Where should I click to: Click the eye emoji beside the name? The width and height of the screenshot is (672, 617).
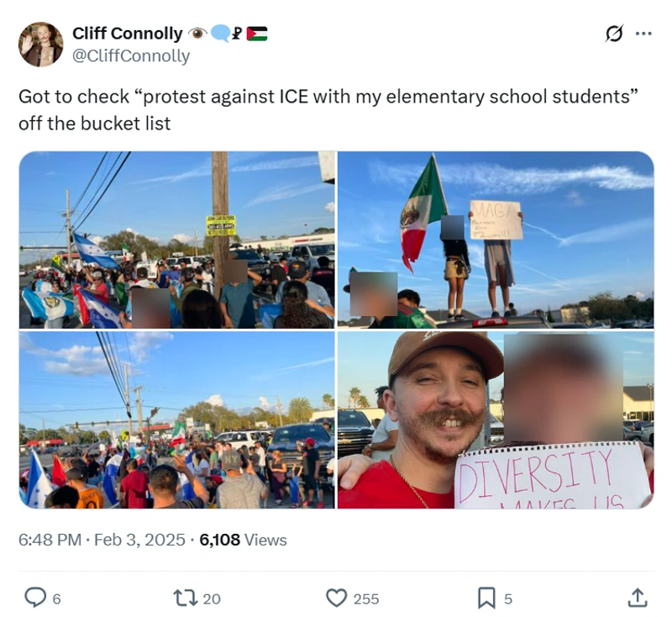(197, 33)
